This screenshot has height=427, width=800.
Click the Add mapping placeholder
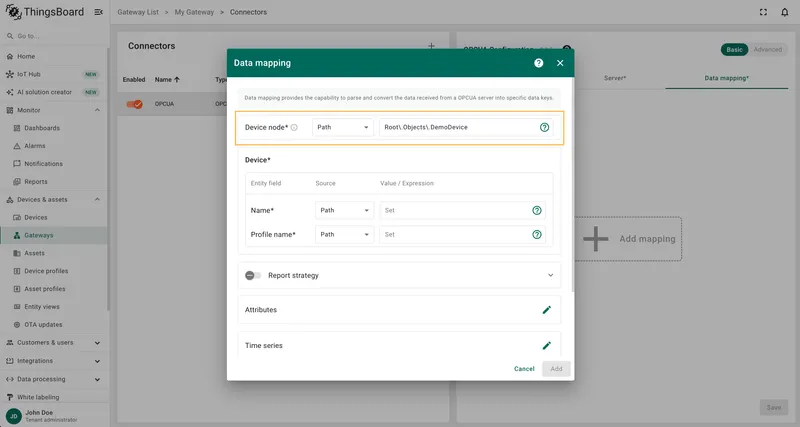tap(628, 239)
